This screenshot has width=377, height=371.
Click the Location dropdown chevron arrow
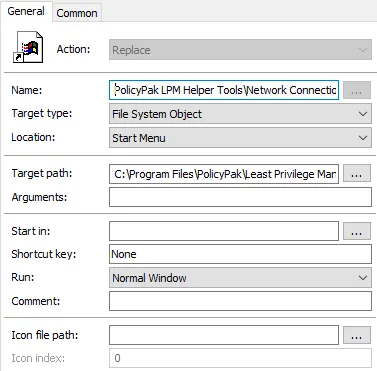[363, 138]
